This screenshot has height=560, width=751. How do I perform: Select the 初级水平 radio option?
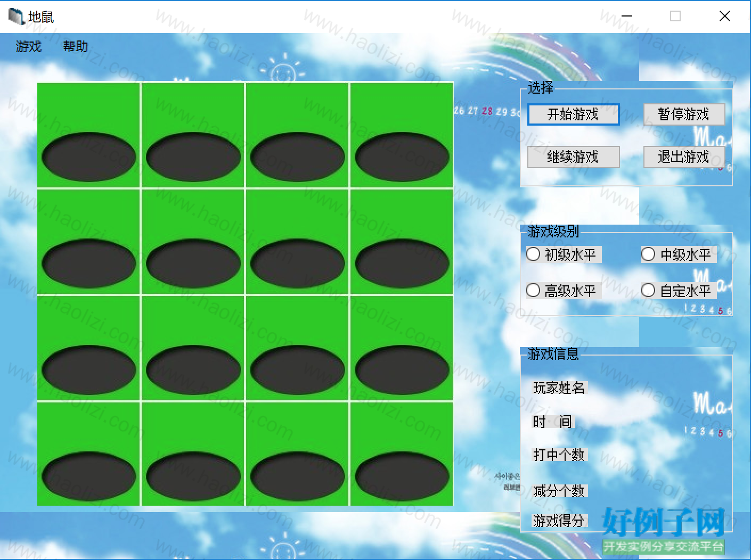coord(564,254)
